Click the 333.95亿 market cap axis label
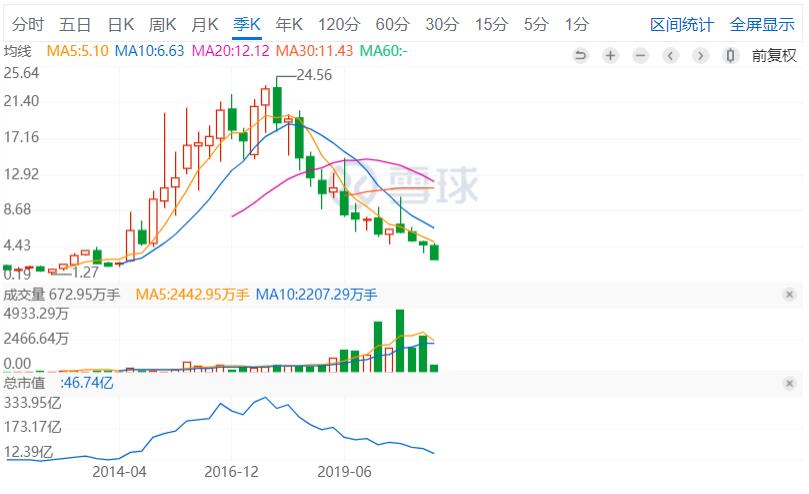Viewport: 809px width, 494px height. point(33,403)
